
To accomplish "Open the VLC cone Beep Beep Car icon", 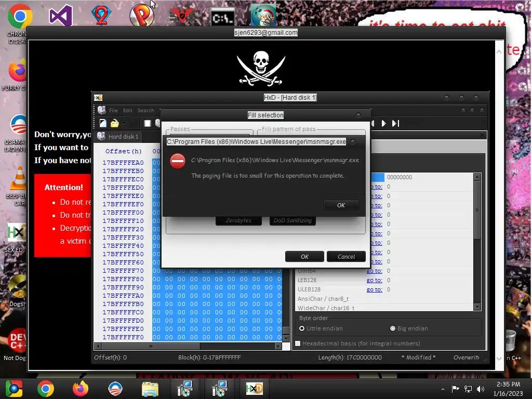I will (x=18, y=179).
